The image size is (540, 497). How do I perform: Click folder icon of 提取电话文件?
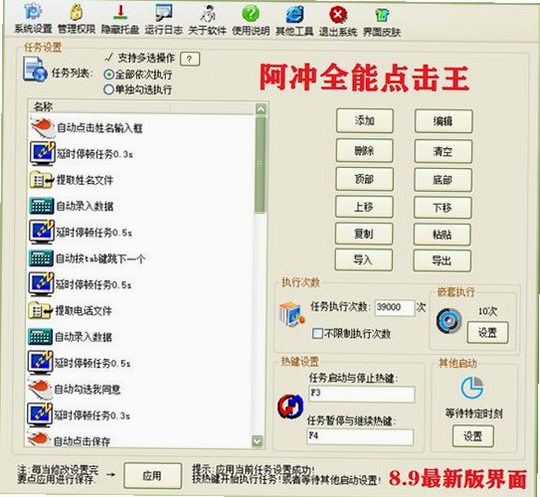(x=40, y=310)
